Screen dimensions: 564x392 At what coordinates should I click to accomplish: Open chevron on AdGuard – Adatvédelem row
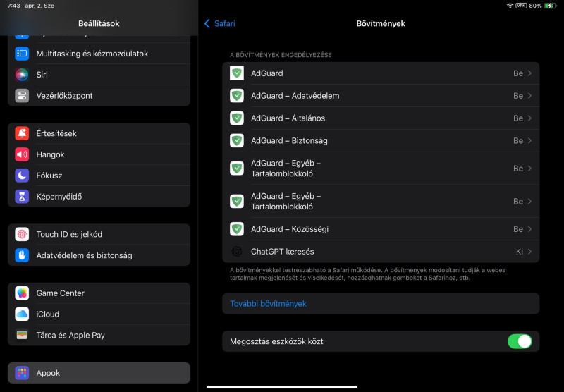pyautogui.click(x=529, y=96)
